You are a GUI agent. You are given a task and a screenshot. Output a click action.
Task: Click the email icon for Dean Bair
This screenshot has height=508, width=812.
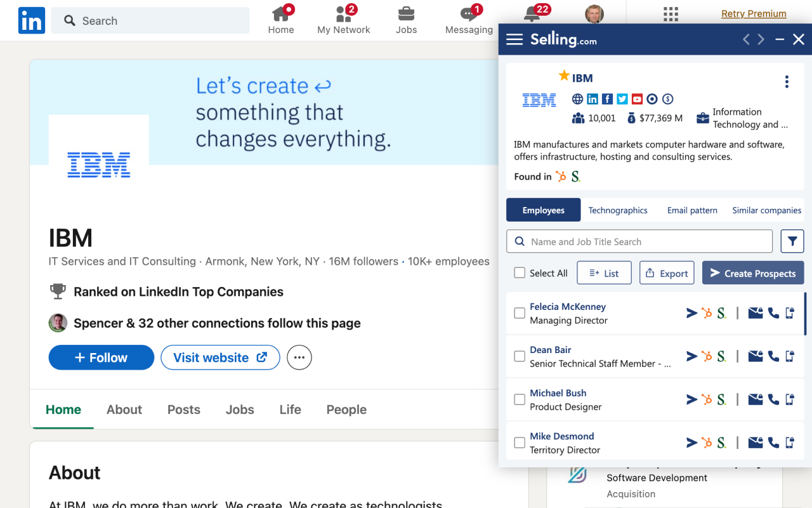point(755,356)
